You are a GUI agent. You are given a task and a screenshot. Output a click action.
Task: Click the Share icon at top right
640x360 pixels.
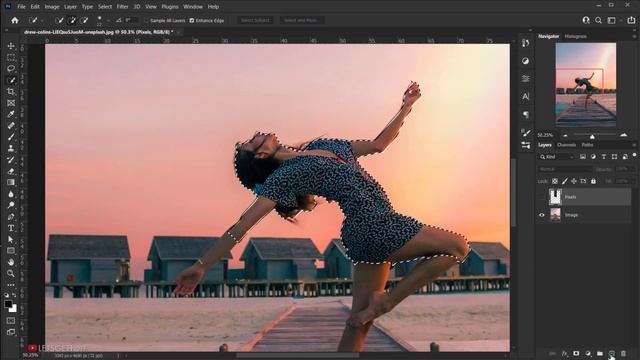click(x=631, y=20)
